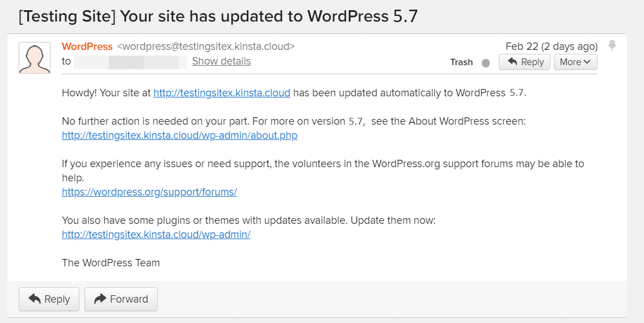Viewport: 644px width, 323px height.
Task: Click the pin icon beside the date
Action: click(612, 45)
